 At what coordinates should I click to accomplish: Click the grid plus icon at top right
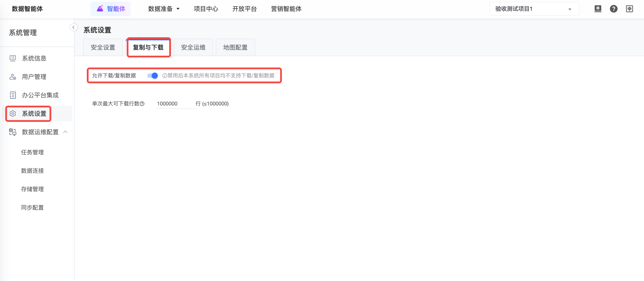[x=629, y=9]
